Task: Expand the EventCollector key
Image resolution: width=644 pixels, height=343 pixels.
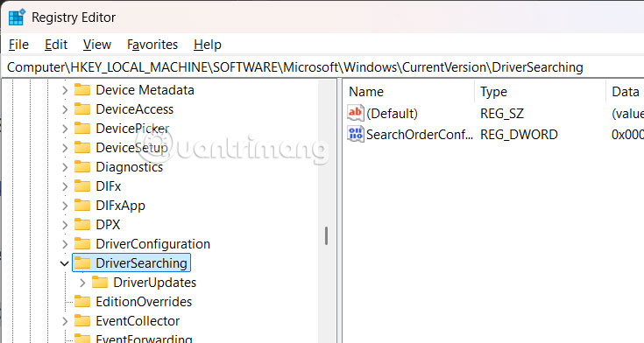Action: click(65, 321)
